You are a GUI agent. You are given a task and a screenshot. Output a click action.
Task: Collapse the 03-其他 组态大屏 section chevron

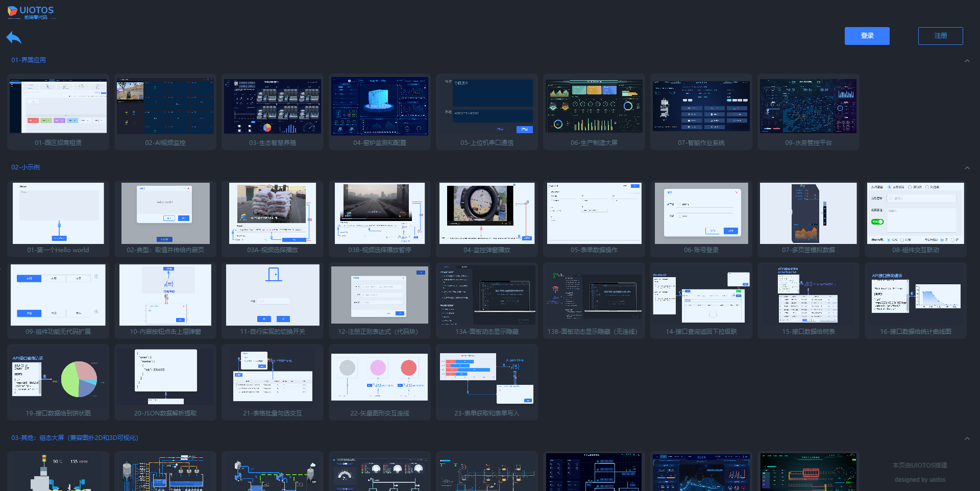(967, 438)
